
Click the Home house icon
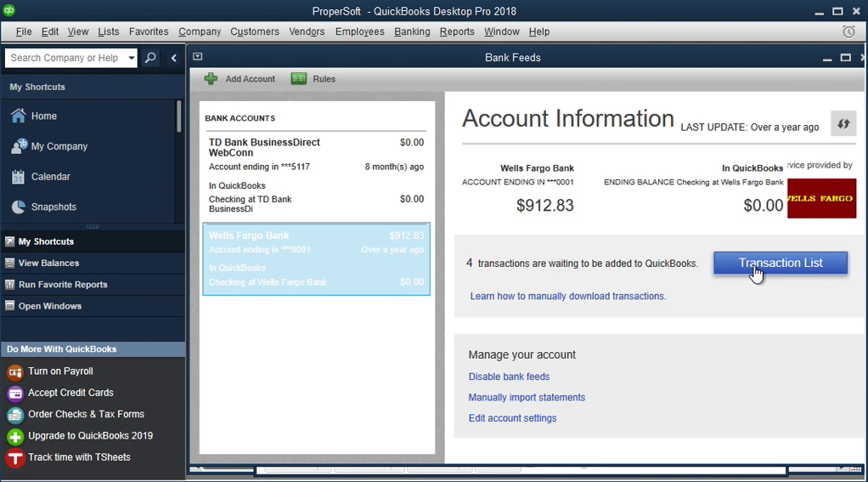click(x=19, y=116)
